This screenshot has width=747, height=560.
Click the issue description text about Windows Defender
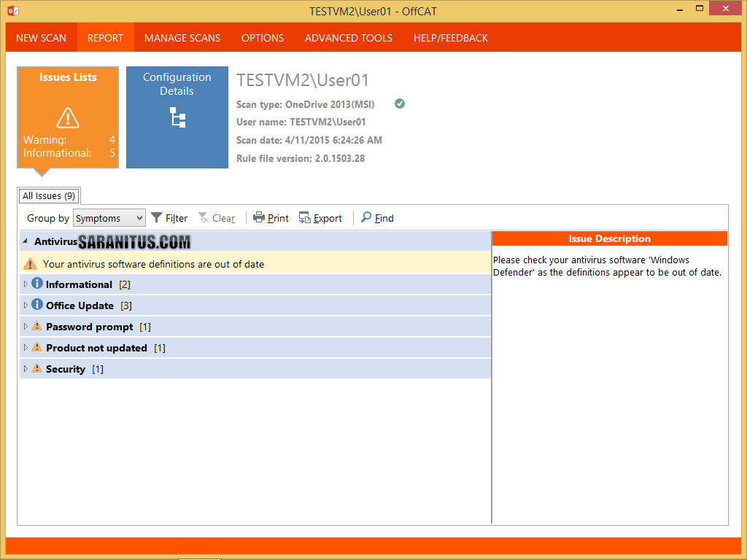pos(607,266)
